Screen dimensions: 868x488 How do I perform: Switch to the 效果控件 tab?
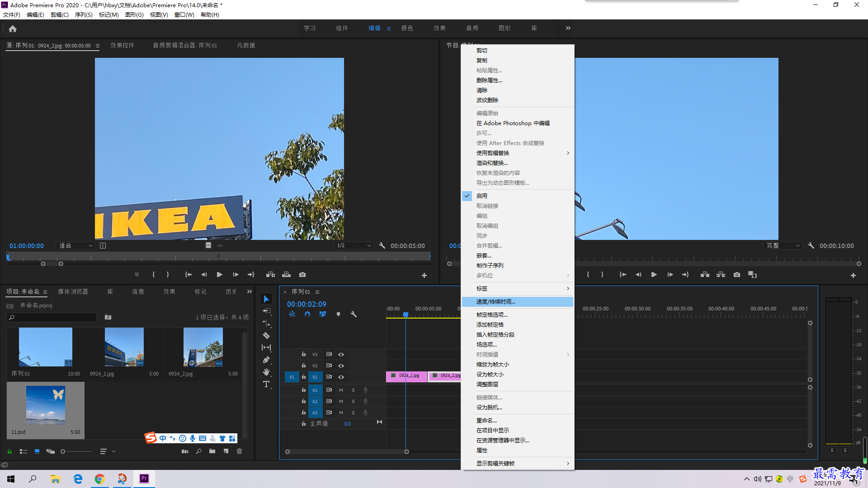tap(122, 45)
